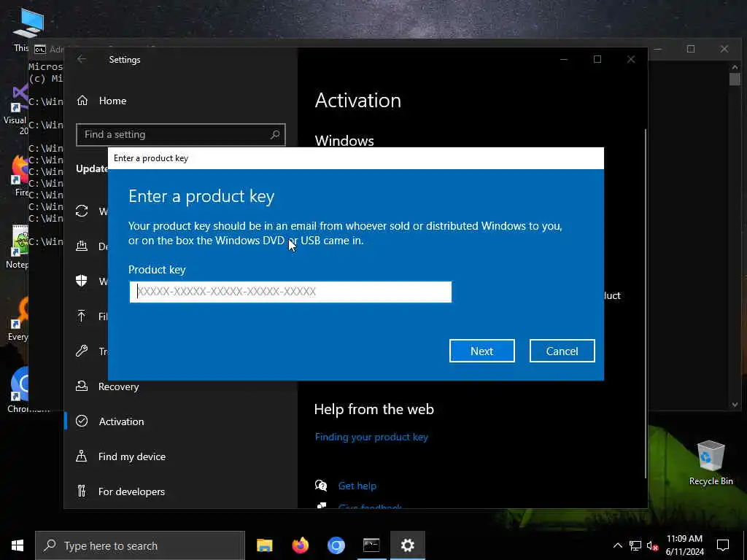747x560 pixels.
Task: Maximize the Command Prompt window
Action: pyautogui.click(x=691, y=49)
